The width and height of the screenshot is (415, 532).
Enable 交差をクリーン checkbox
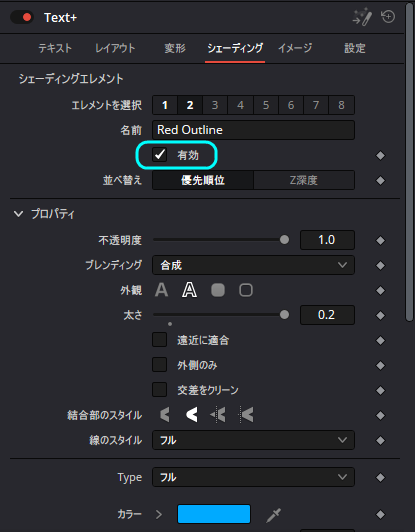pyautogui.click(x=159, y=390)
